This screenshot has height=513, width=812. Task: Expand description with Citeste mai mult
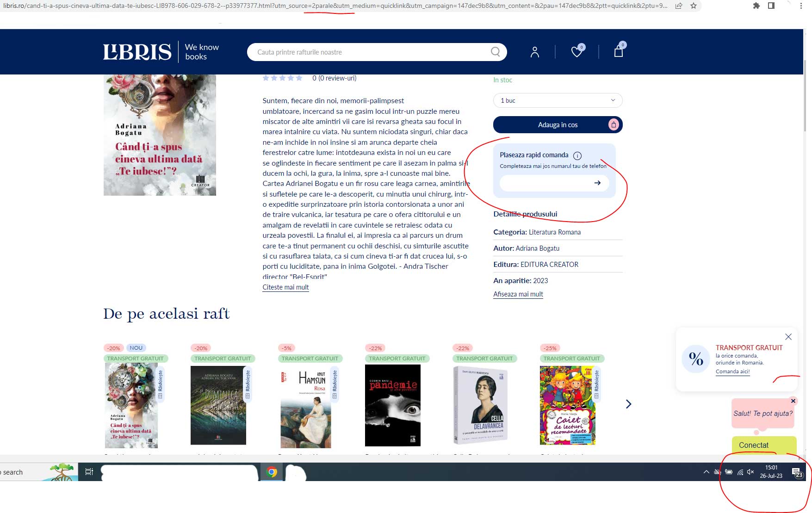point(285,287)
